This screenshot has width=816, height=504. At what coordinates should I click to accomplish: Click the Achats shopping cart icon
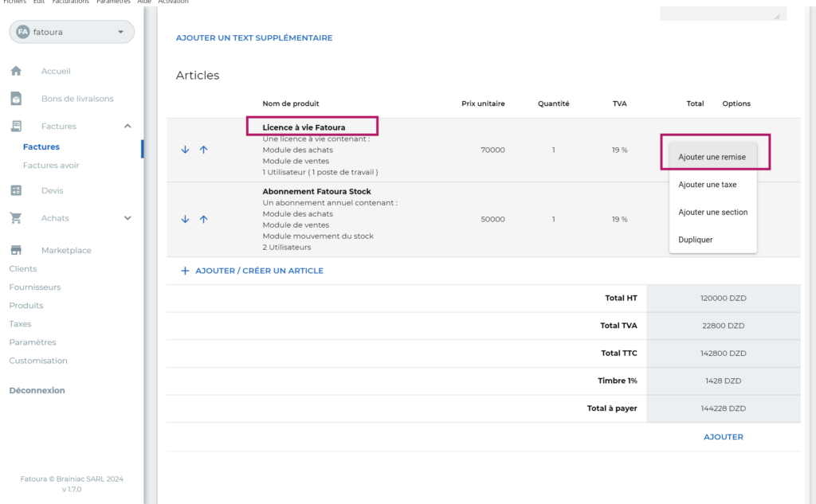pos(16,218)
